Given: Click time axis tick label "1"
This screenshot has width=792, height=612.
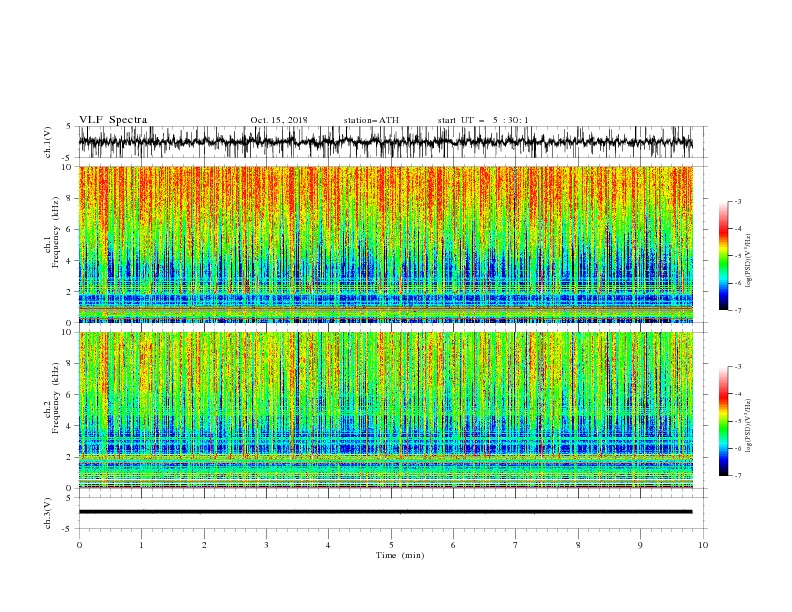Looking at the screenshot, I should click(x=142, y=545).
